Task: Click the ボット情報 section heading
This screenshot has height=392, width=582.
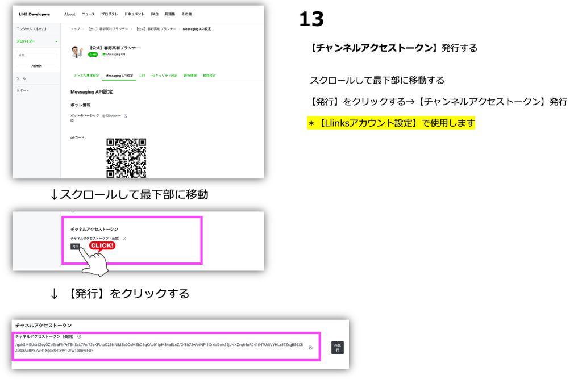Action: tap(81, 105)
